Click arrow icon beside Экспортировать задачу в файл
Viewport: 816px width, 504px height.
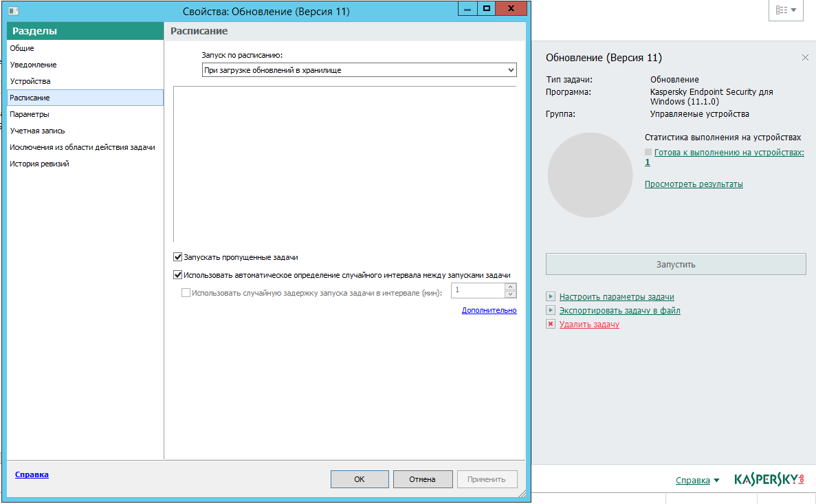551,310
